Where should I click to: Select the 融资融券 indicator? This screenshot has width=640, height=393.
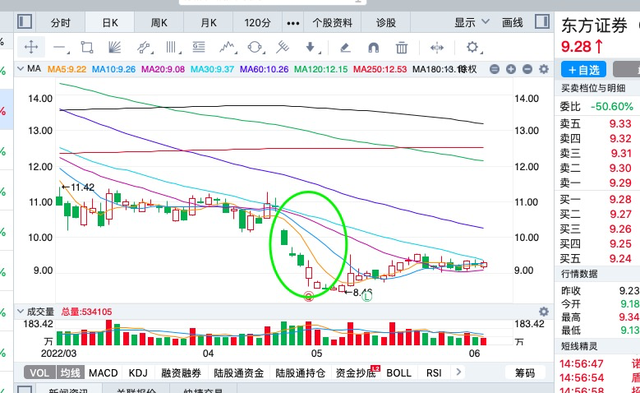pyautogui.click(x=181, y=373)
